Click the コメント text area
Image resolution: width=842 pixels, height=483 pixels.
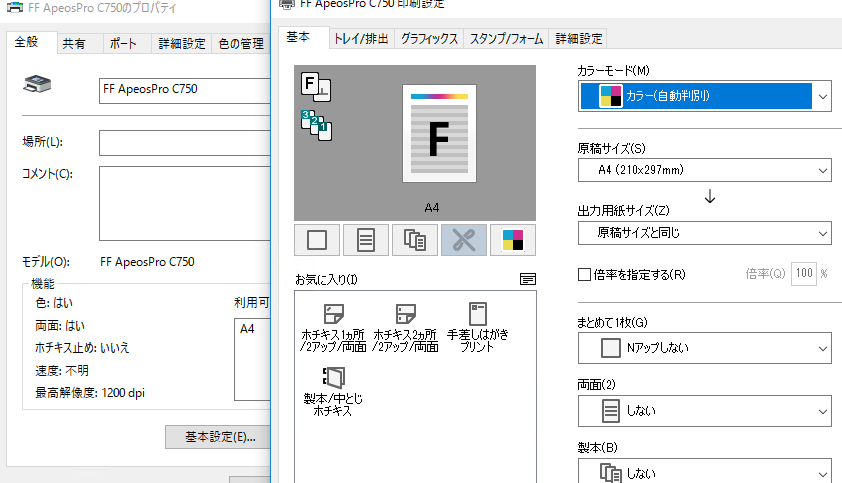point(185,203)
